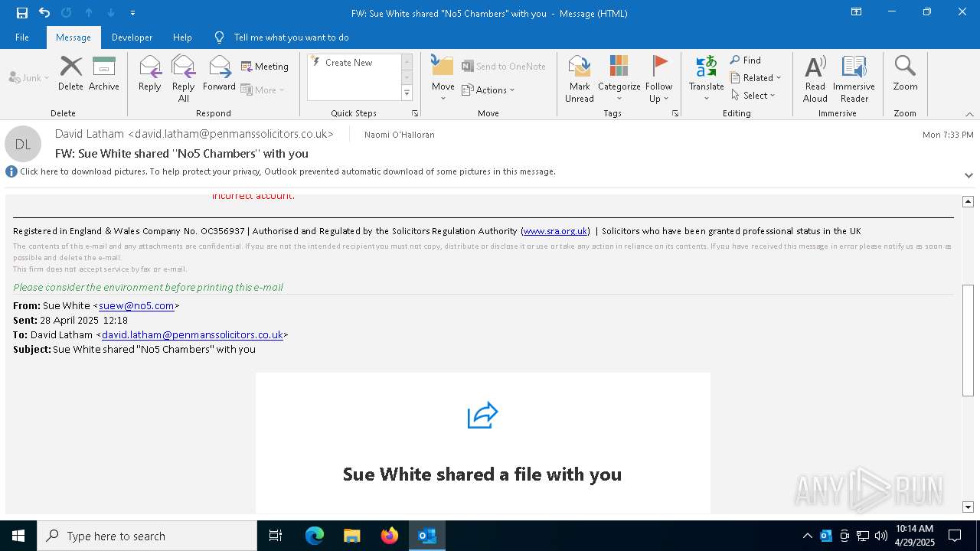Open the Customize Quick Access Toolbar dropdown
The width and height of the screenshot is (980, 551).
pyautogui.click(x=132, y=13)
